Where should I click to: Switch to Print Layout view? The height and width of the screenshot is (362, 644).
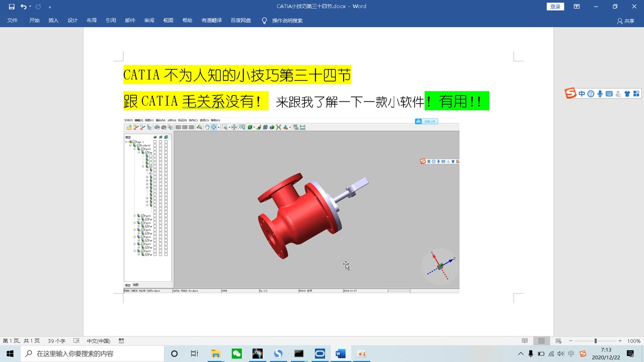point(541,341)
